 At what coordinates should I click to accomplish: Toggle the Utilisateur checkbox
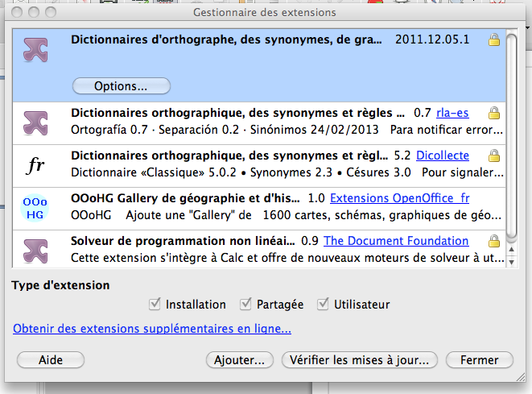coord(323,304)
